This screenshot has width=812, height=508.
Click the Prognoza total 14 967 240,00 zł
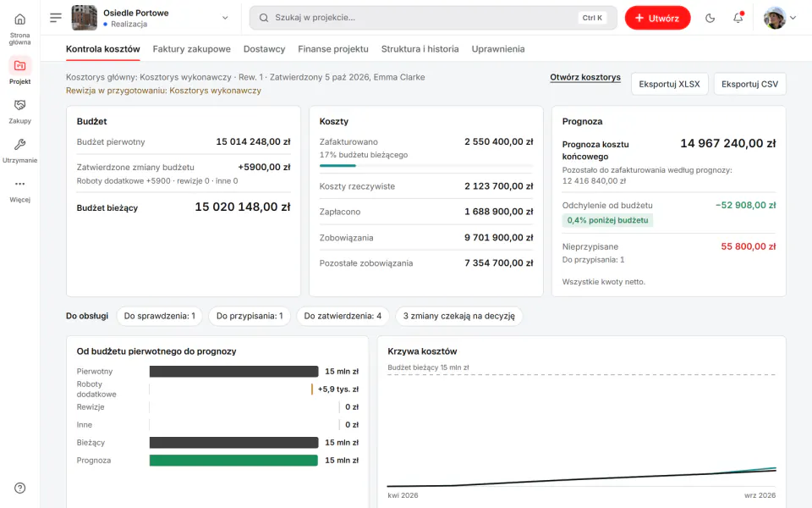point(728,144)
